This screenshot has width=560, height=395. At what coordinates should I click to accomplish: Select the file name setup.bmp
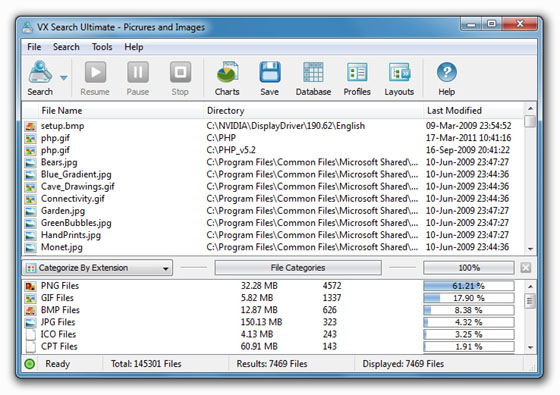click(x=62, y=126)
